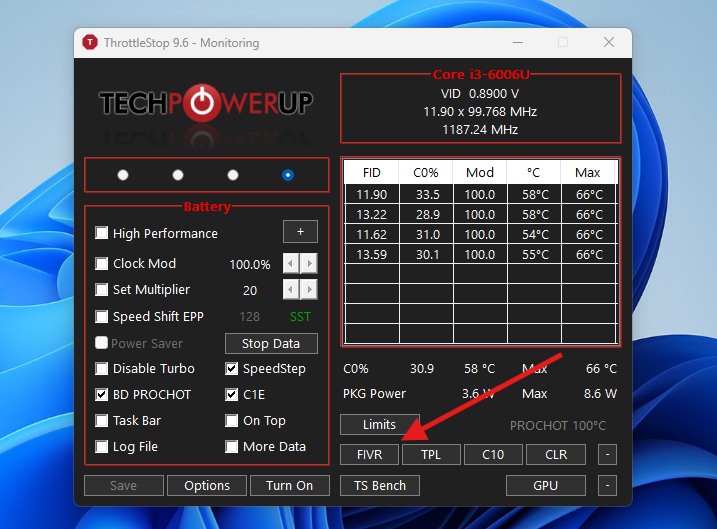
Task: Open the Limits window
Action: click(380, 424)
